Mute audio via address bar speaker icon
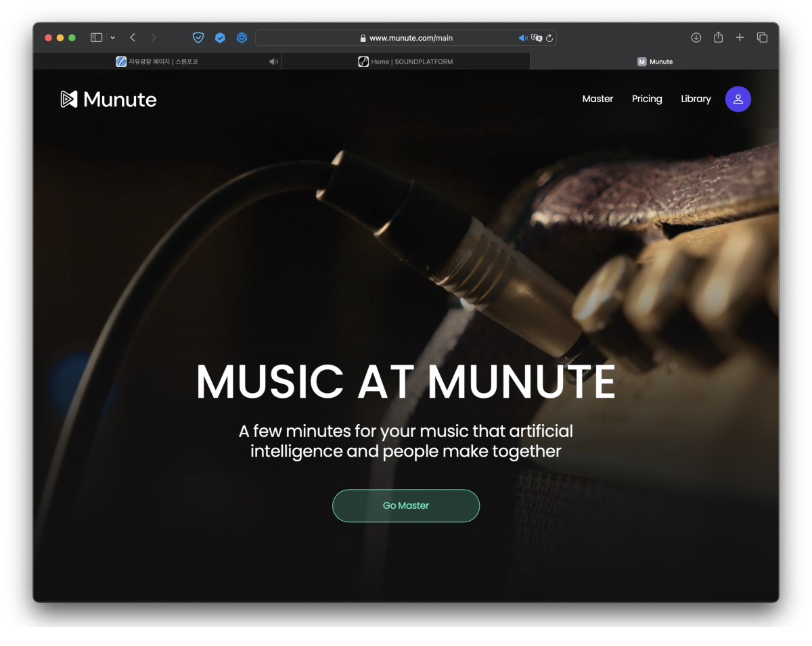 click(523, 38)
